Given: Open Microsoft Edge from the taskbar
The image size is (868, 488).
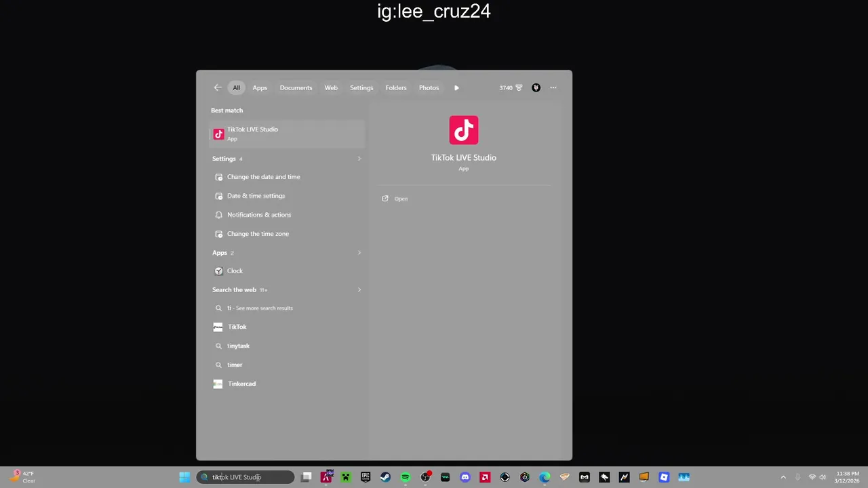Looking at the screenshot, I should [545, 477].
